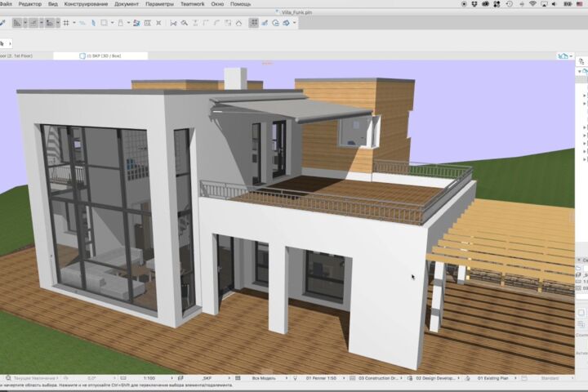Click the blue house tab overview icon
Viewport: 588px width, 392px height.
click(x=563, y=56)
